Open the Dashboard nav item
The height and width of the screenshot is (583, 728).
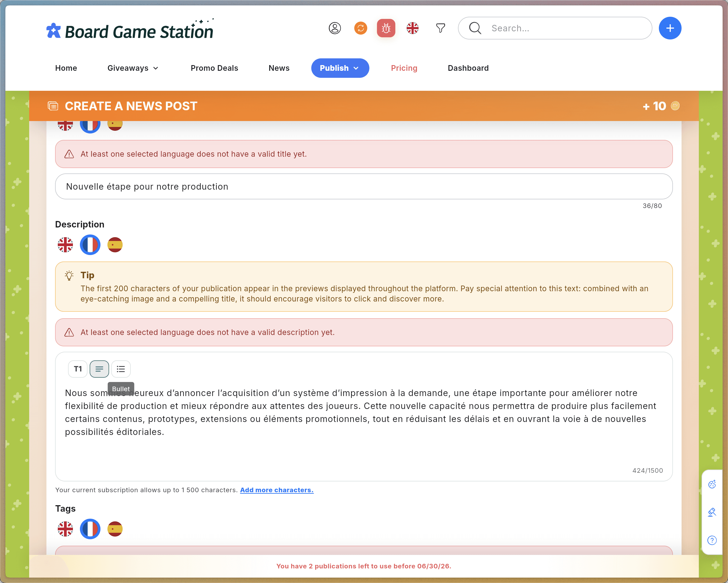[x=468, y=68]
